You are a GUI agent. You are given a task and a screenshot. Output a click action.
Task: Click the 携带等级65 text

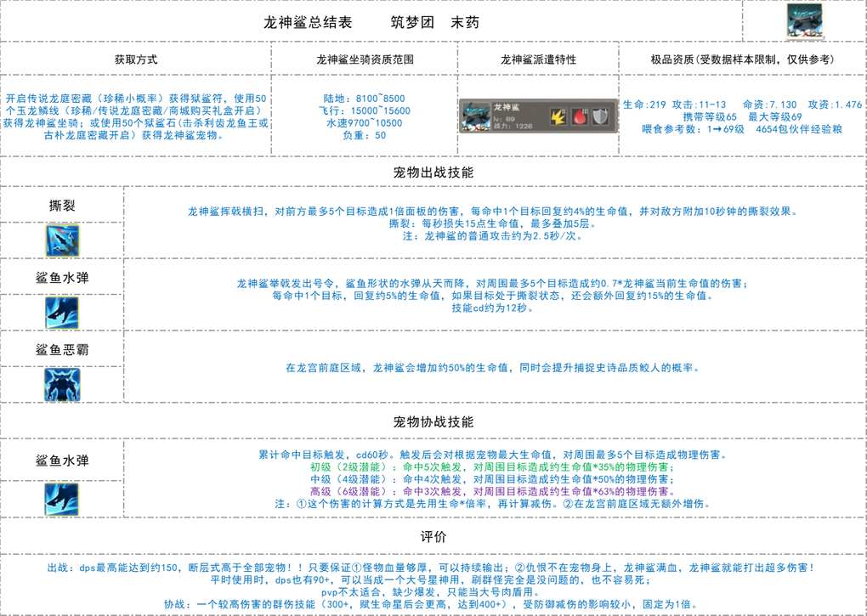710,116
